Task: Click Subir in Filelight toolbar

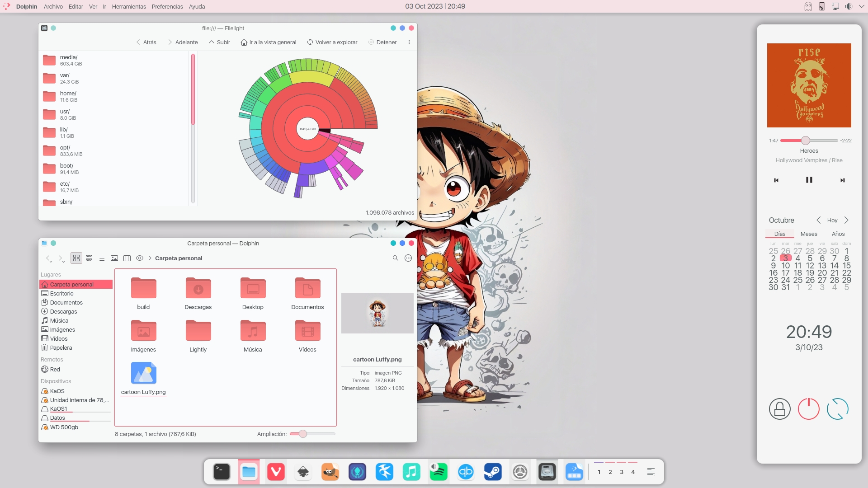Action: 219,42
